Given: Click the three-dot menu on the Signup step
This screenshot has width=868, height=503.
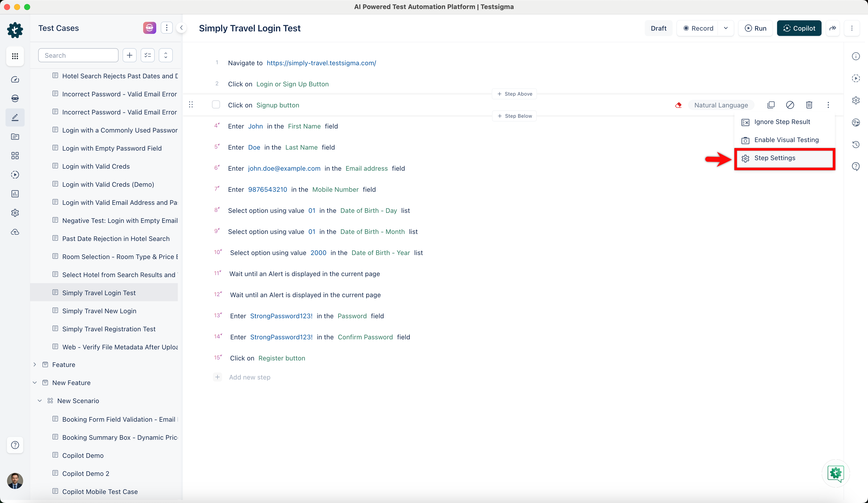Looking at the screenshot, I should (828, 105).
